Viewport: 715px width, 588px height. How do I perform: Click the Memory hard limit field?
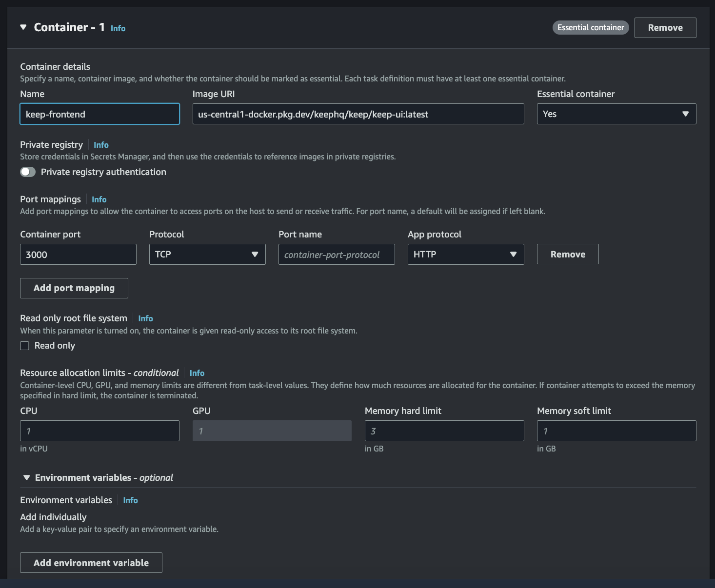pyautogui.click(x=444, y=431)
